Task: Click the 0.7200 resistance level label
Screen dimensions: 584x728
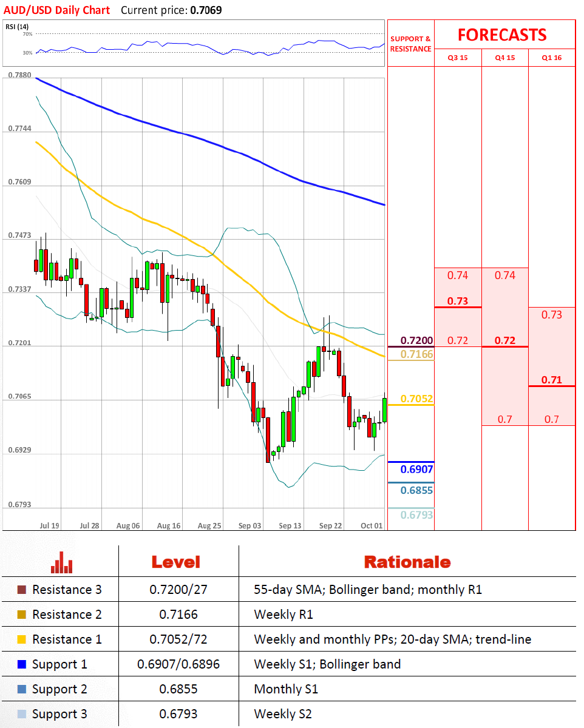Action: coord(416,340)
